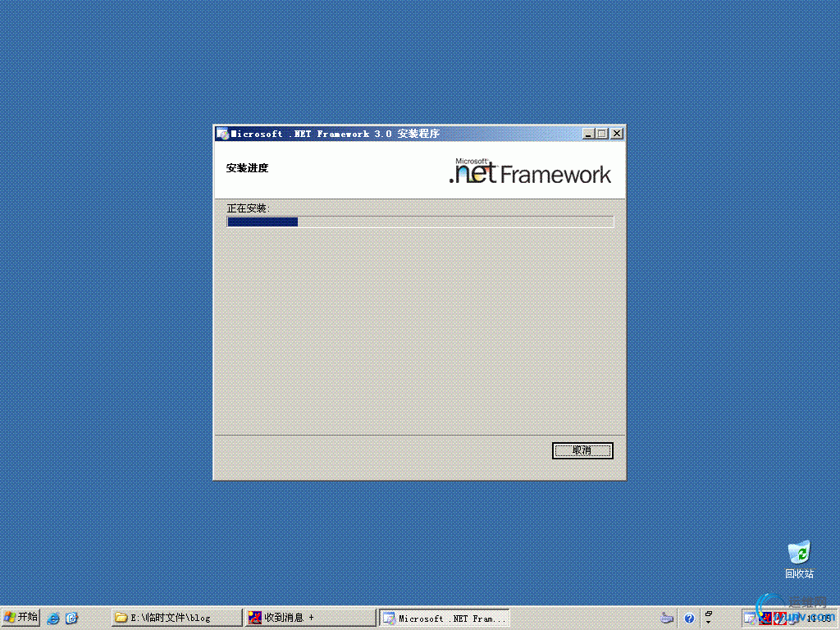Launch Internet Explorer from quick launch
The width and height of the screenshot is (840, 630).
coord(53,619)
